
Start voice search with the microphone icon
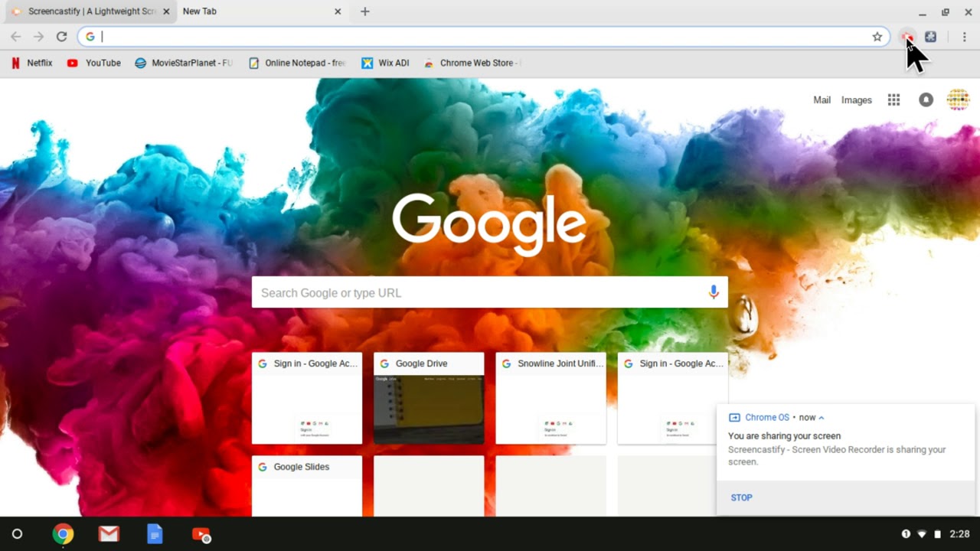click(714, 292)
